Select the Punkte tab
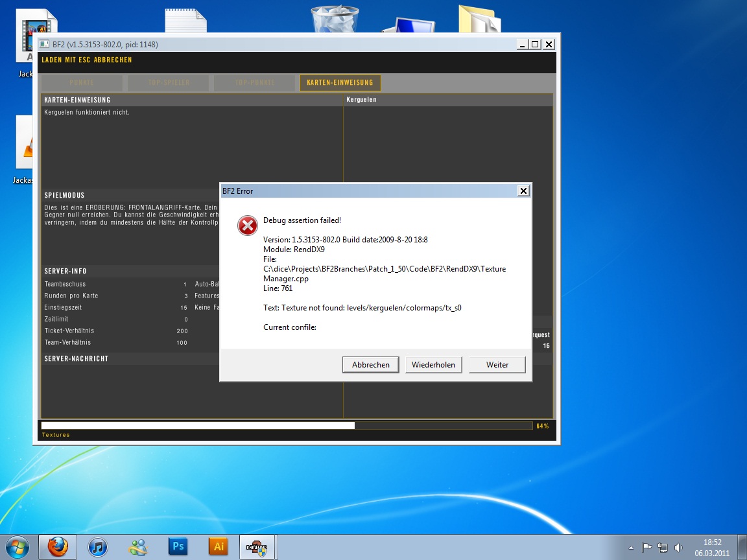Viewport: 747px width, 560px height. pyautogui.click(x=82, y=82)
